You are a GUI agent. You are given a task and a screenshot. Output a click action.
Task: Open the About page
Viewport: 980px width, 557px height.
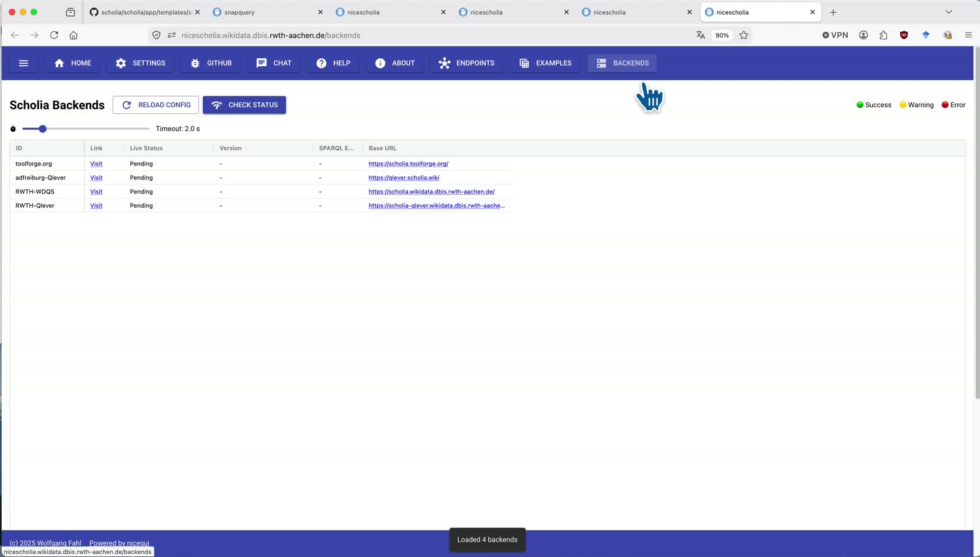(395, 63)
